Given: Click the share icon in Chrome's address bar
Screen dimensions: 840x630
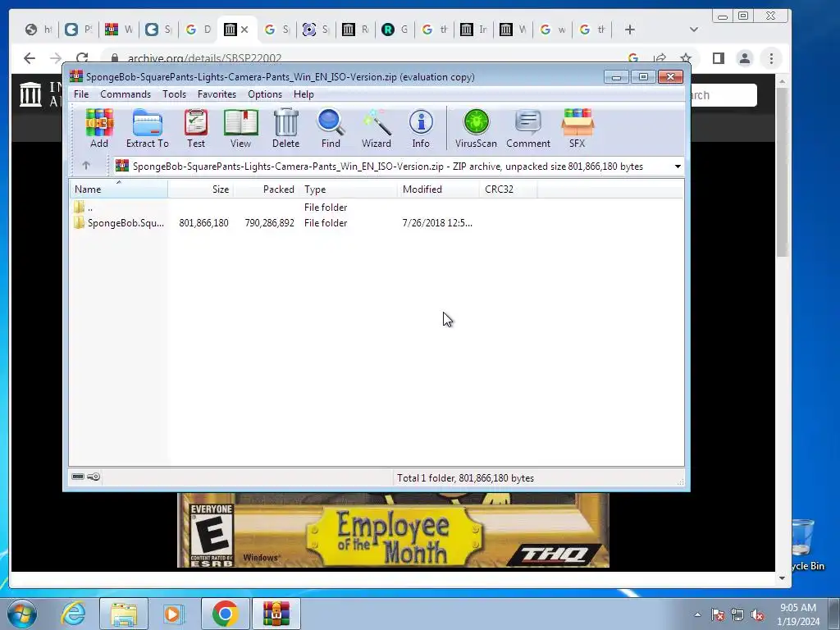Looking at the screenshot, I should (660, 58).
